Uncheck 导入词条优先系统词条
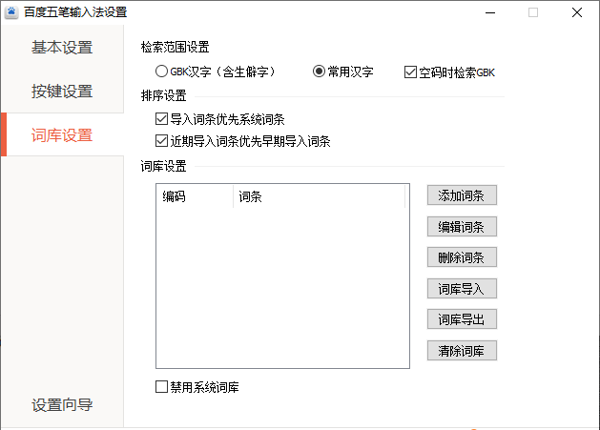Screen dimensions: 600x430 point(162,120)
